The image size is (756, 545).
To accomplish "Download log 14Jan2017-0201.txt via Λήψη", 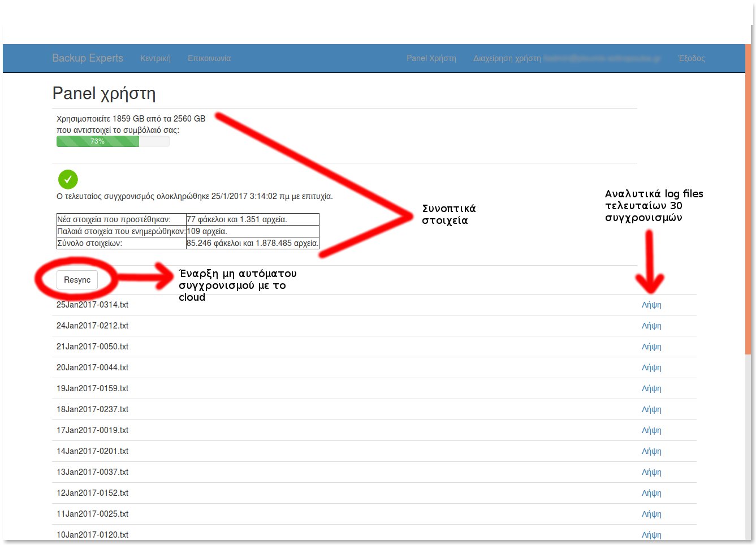I will pos(651,451).
